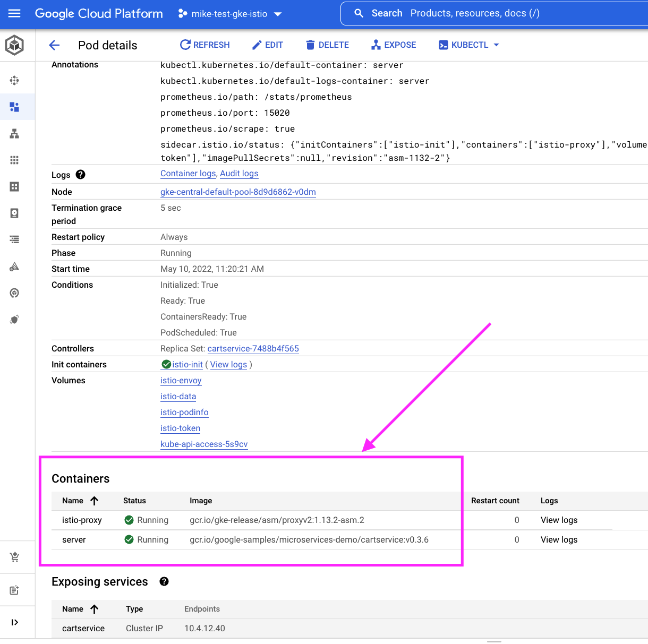The image size is (648, 644).
Task: Open Storage disk icon in sidebar
Action: (x=14, y=213)
